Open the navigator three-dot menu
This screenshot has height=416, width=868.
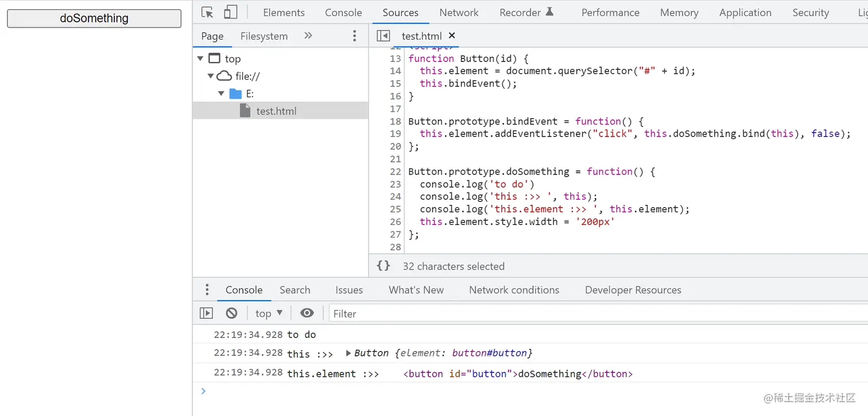pyautogui.click(x=354, y=36)
